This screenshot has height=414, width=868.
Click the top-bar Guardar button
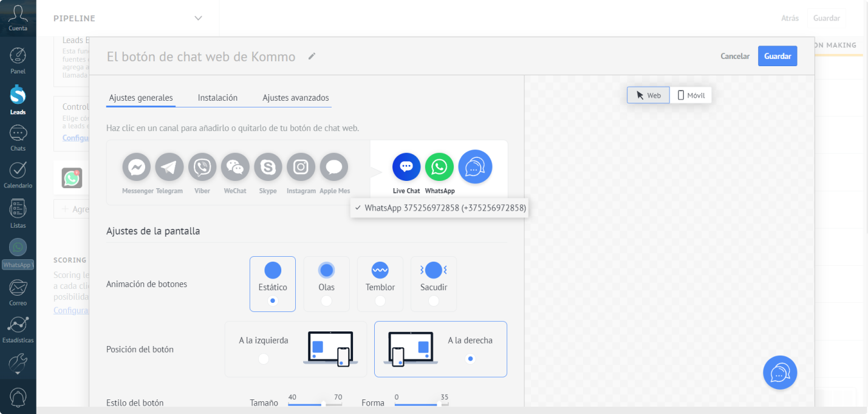(x=827, y=18)
